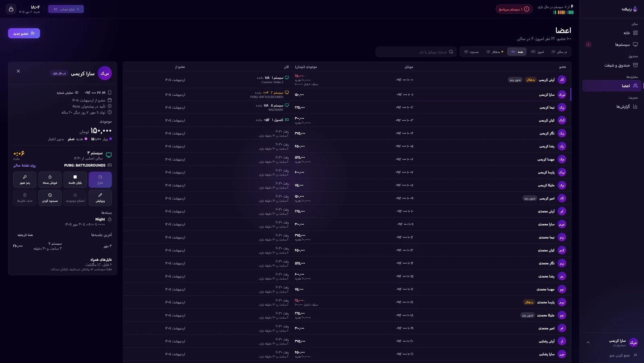Toggle نمایش شماره eye to reveal phone number

pos(68,93)
